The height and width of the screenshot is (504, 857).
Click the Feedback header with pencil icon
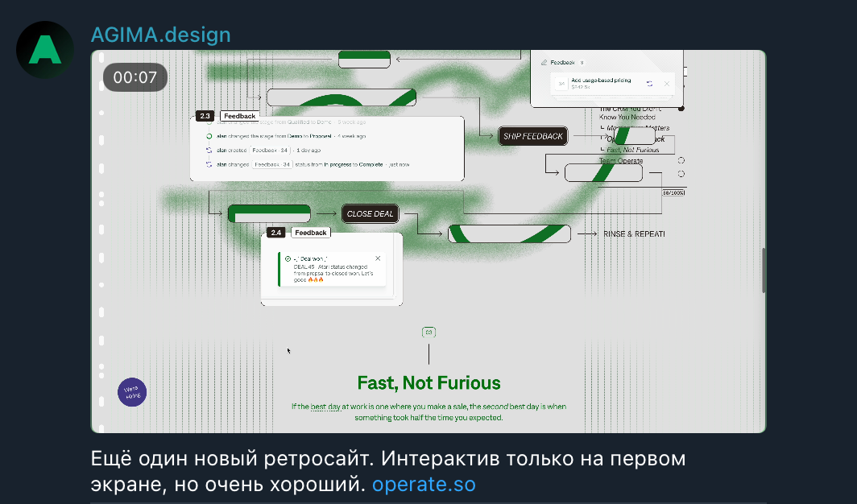point(562,62)
